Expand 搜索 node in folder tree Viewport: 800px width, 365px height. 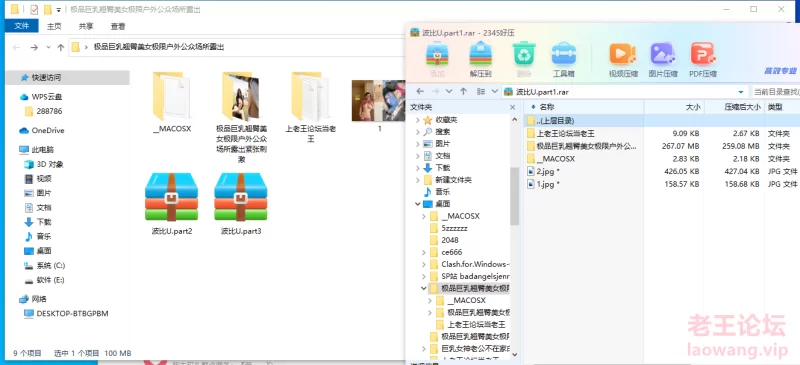tap(417, 132)
